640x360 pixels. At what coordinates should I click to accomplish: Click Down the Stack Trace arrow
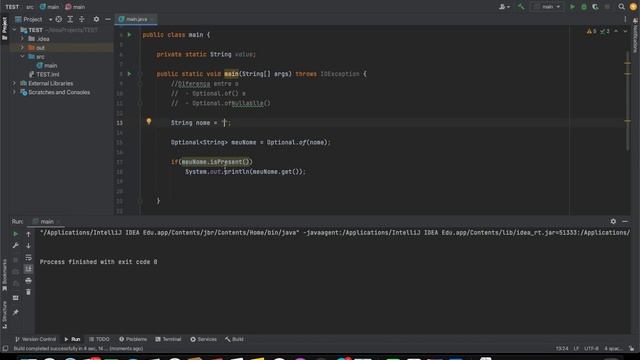point(28,245)
